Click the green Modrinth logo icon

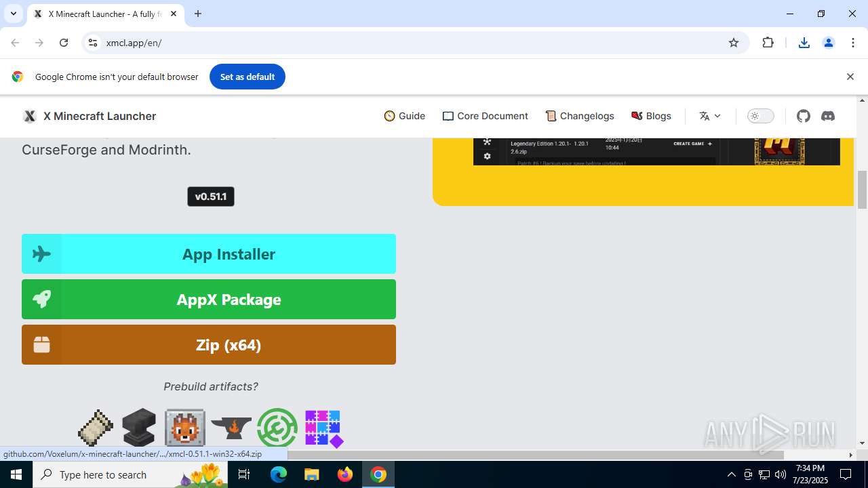pyautogui.click(x=277, y=428)
